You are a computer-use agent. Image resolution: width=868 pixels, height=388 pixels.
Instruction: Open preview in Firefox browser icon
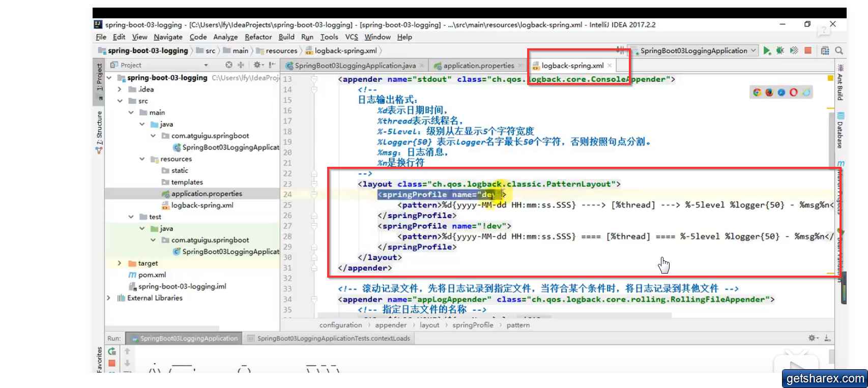coord(769,92)
